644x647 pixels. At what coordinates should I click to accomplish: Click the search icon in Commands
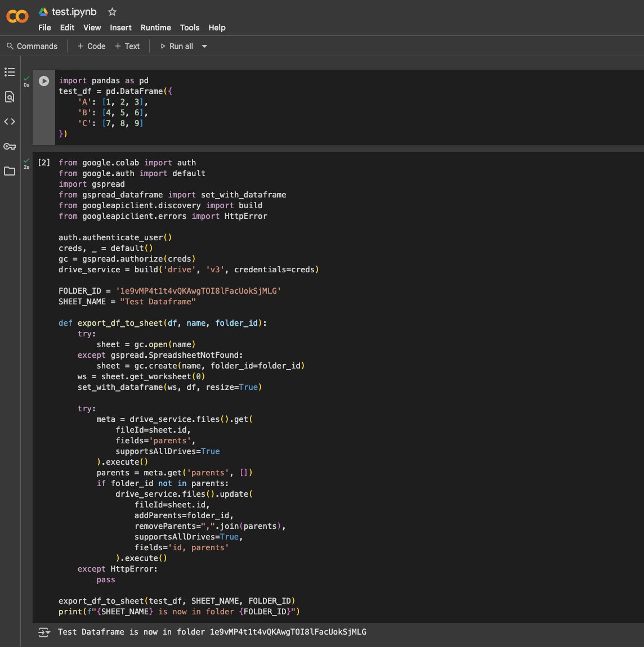click(x=10, y=46)
